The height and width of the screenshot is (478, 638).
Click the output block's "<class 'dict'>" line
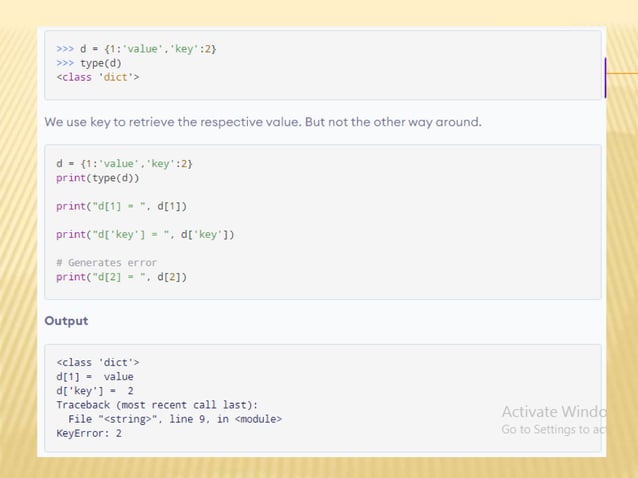98,362
